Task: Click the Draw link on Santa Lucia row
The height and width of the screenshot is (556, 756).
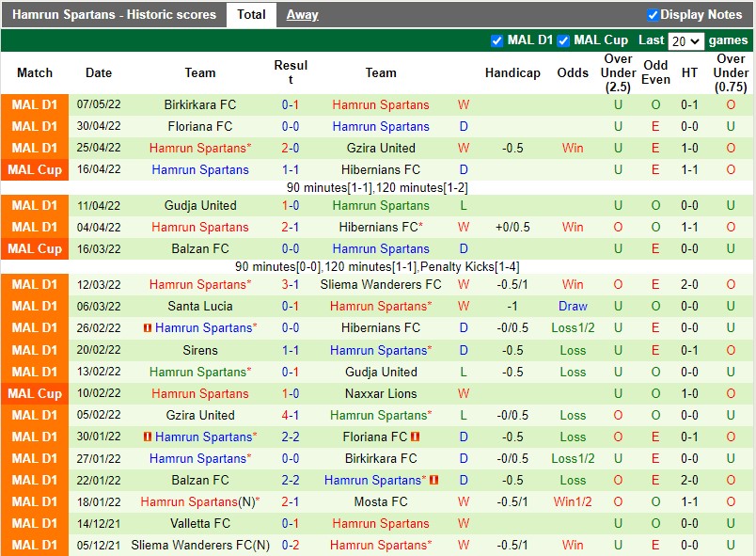Action: [x=573, y=306]
